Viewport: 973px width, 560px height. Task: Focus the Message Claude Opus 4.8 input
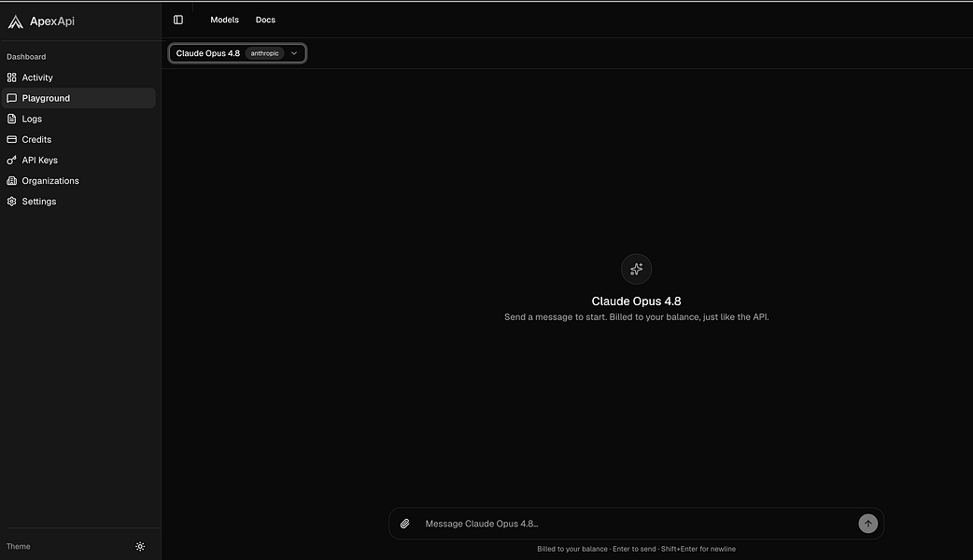[x=636, y=524]
